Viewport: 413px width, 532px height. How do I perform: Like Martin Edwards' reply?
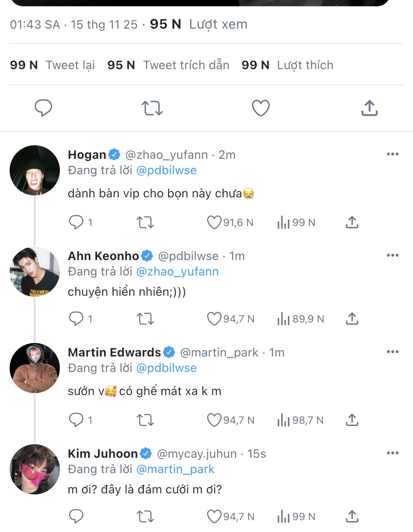(x=214, y=420)
